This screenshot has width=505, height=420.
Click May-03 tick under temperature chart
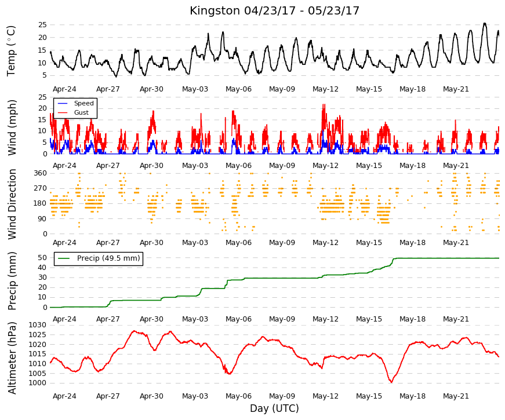[195, 89]
